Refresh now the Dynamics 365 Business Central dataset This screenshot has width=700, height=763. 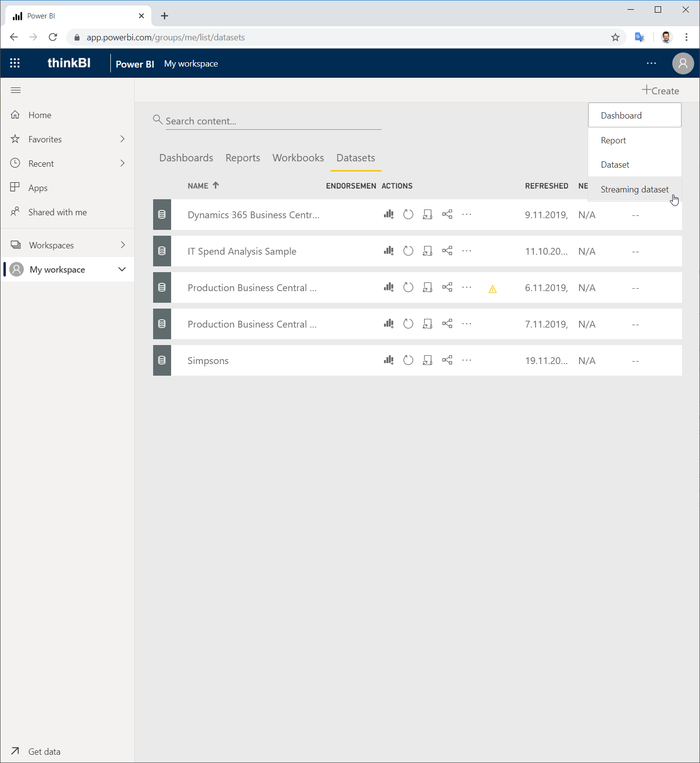tap(408, 214)
